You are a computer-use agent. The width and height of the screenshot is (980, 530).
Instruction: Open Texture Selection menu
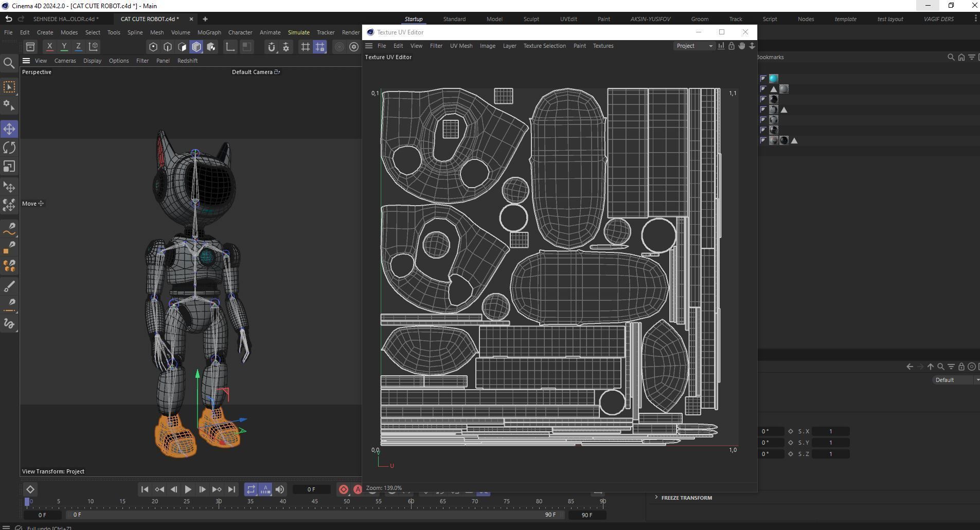tap(544, 46)
